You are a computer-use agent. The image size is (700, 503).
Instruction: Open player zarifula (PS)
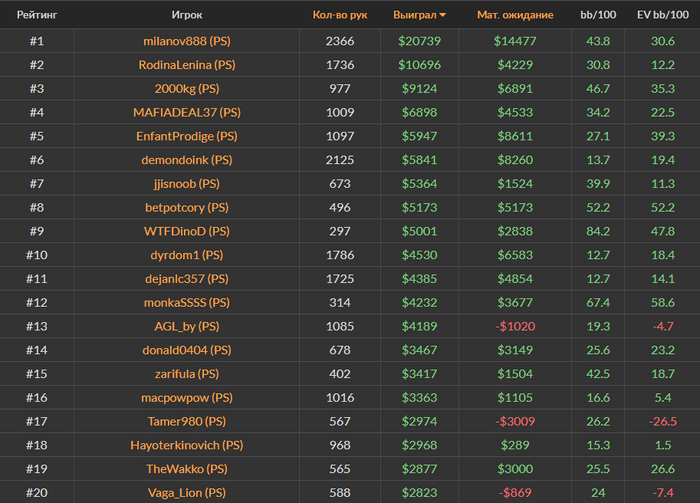coord(187,374)
